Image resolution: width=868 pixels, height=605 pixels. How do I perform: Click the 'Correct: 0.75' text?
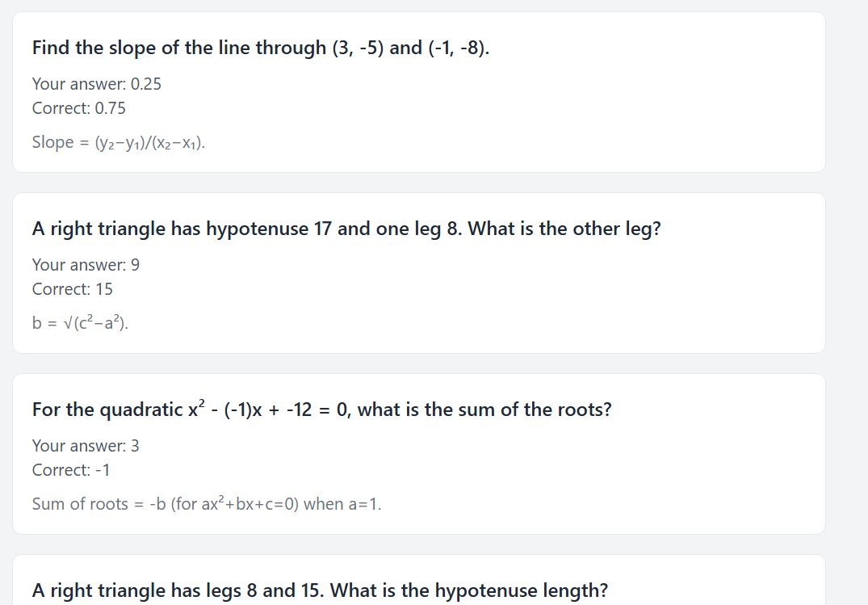79,108
